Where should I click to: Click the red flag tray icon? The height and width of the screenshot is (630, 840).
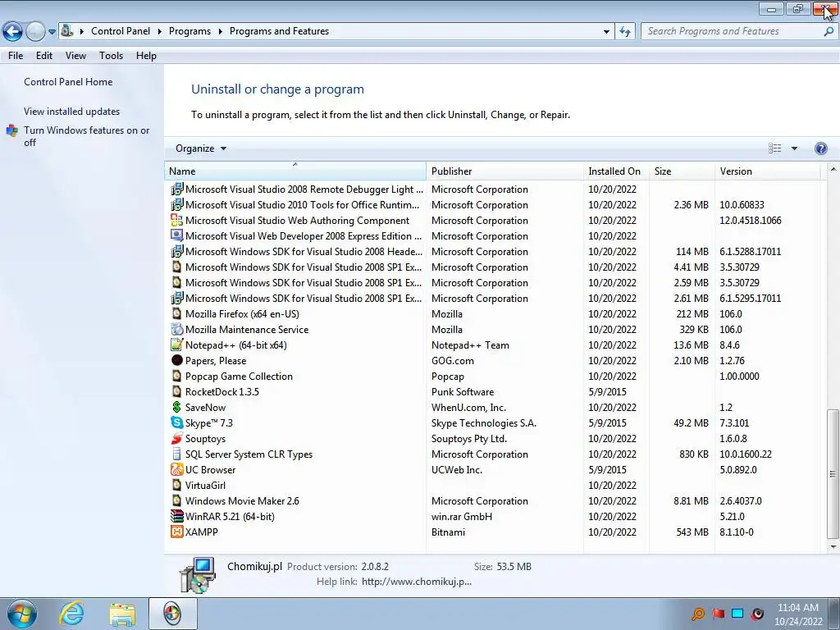tap(719, 614)
